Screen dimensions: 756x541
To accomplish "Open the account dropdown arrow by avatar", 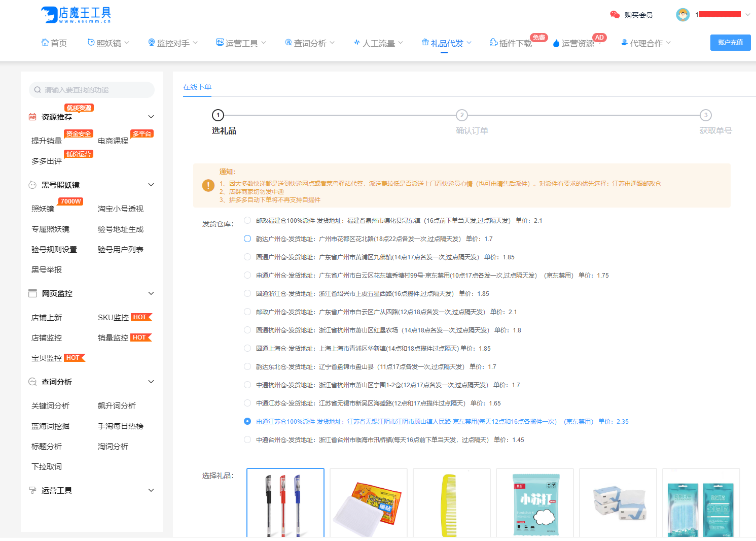I will (x=747, y=15).
